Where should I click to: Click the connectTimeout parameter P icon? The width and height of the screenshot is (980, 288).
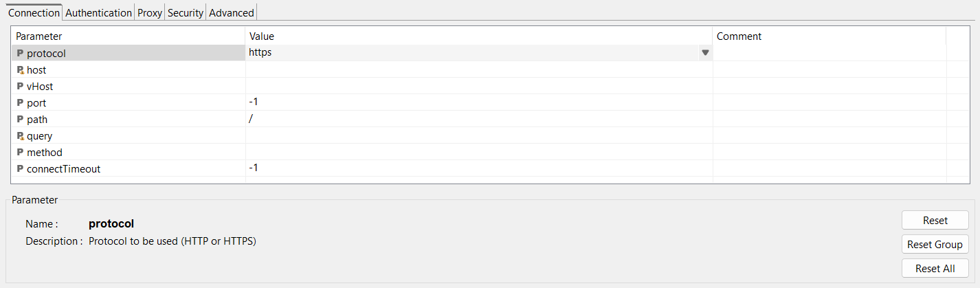(x=20, y=168)
